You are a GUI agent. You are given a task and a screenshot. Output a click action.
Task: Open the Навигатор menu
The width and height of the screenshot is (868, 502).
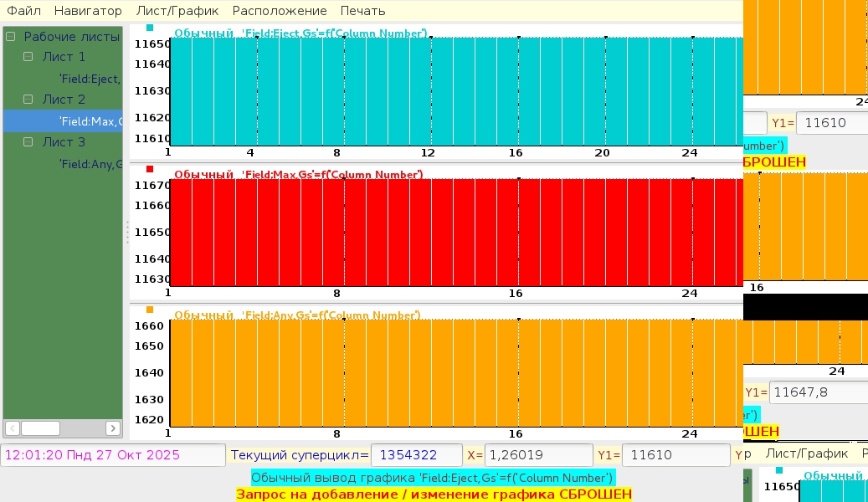tap(88, 11)
